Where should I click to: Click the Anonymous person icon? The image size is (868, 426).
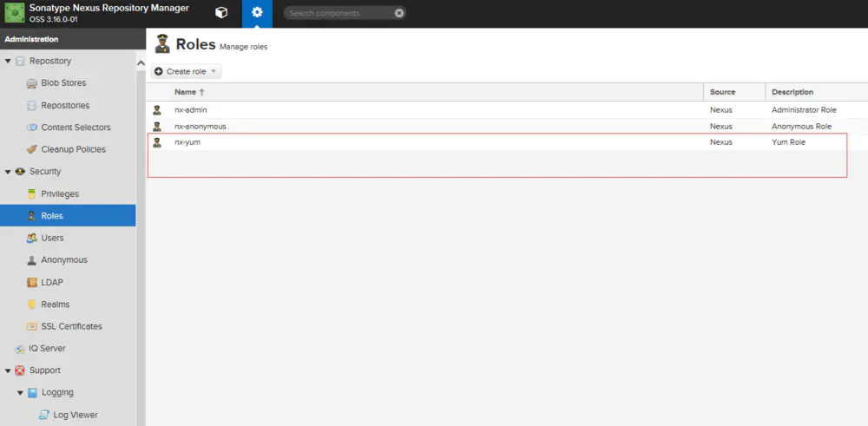31,260
